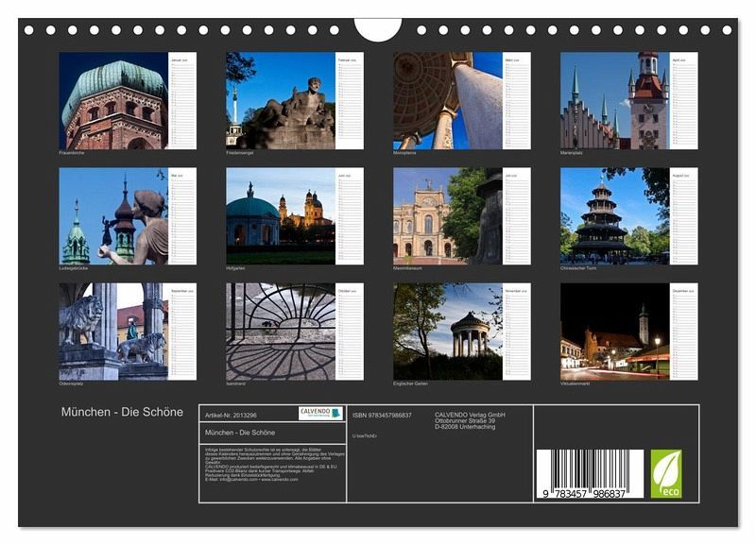The image size is (756, 545).
Task: Click the large München - Die Schöne title
Action: pyautogui.click(x=122, y=413)
